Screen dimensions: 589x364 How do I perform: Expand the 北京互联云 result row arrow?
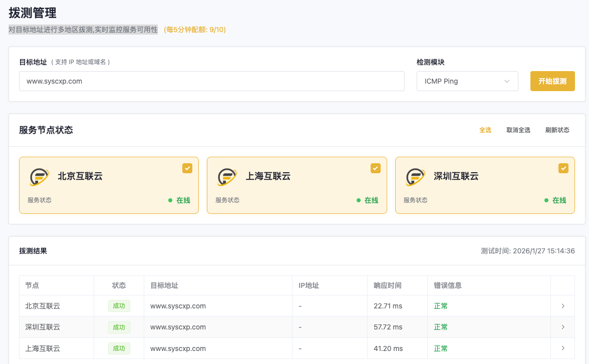[x=563, y=306]
